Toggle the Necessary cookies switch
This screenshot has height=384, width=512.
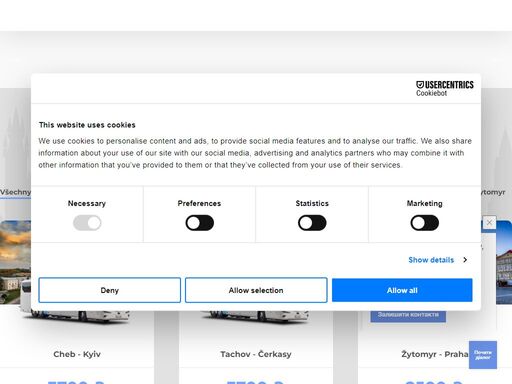[x=87, y=223]
